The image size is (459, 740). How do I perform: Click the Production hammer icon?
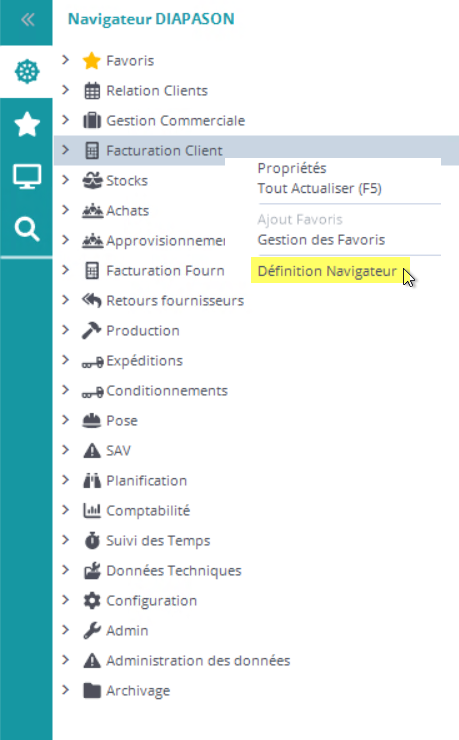pos(92,330)
